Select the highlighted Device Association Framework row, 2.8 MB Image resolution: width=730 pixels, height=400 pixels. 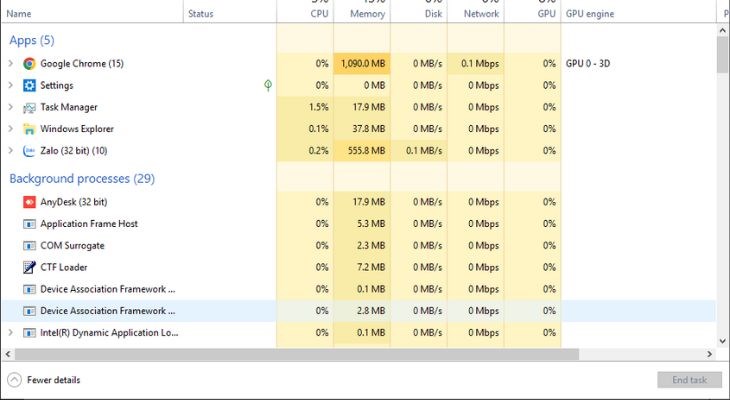coord(358,311)
